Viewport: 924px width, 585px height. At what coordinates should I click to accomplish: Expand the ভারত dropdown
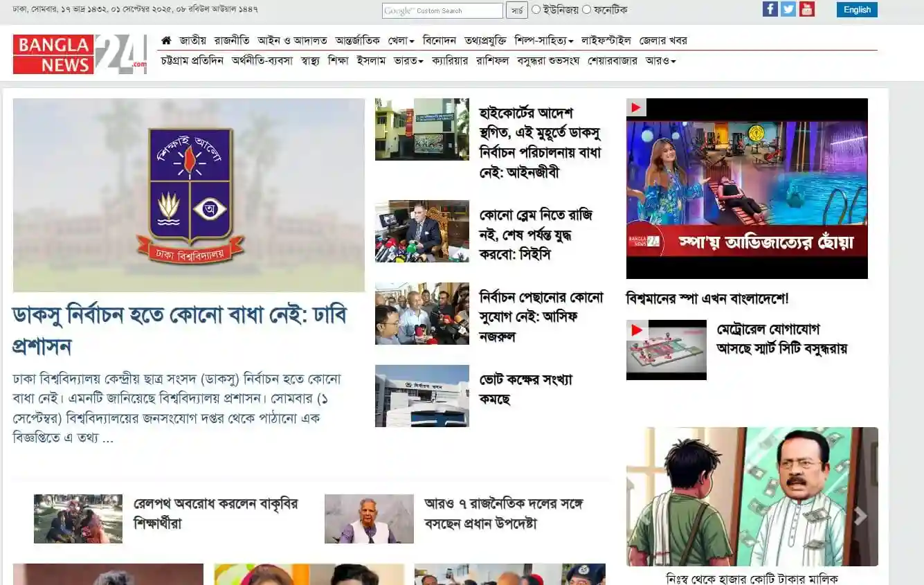tap(406, 60)
